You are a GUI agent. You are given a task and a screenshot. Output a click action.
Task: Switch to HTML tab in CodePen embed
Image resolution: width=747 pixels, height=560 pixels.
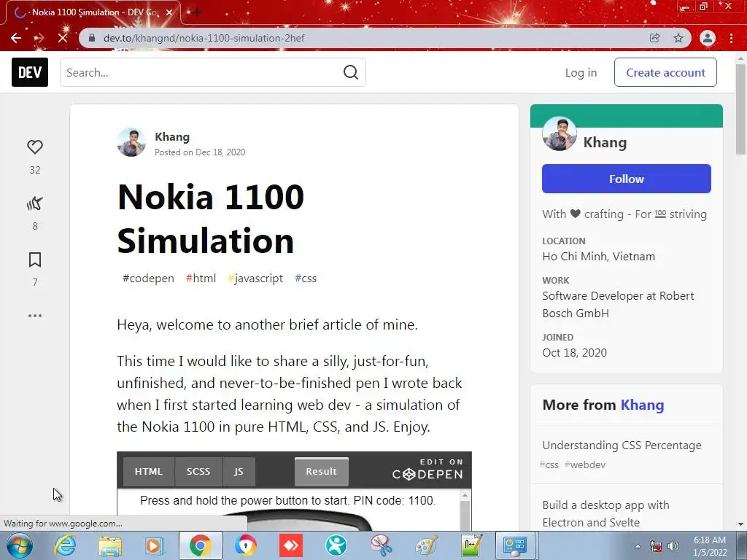pyautogui.click(x=149, y=472)
